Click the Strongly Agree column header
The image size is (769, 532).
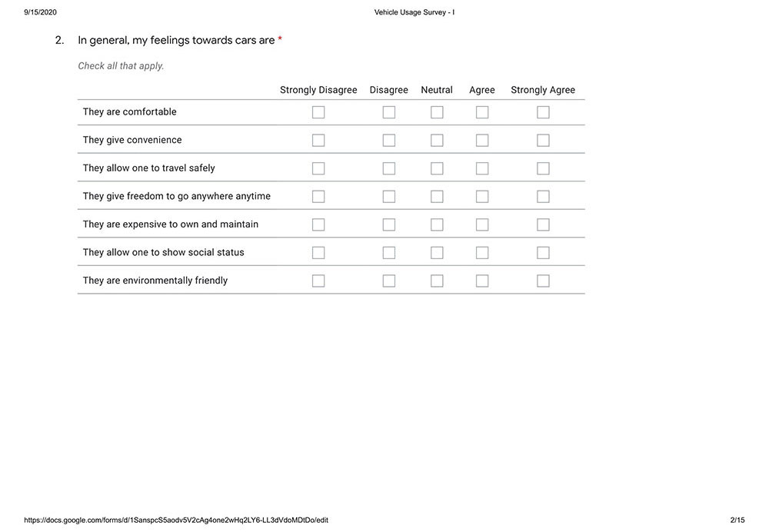[x=543, y=90]
